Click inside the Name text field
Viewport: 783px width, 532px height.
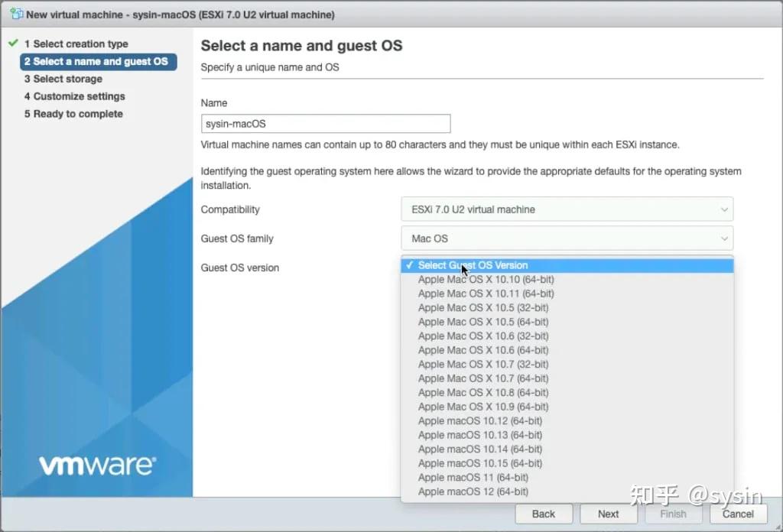point(325,123)
